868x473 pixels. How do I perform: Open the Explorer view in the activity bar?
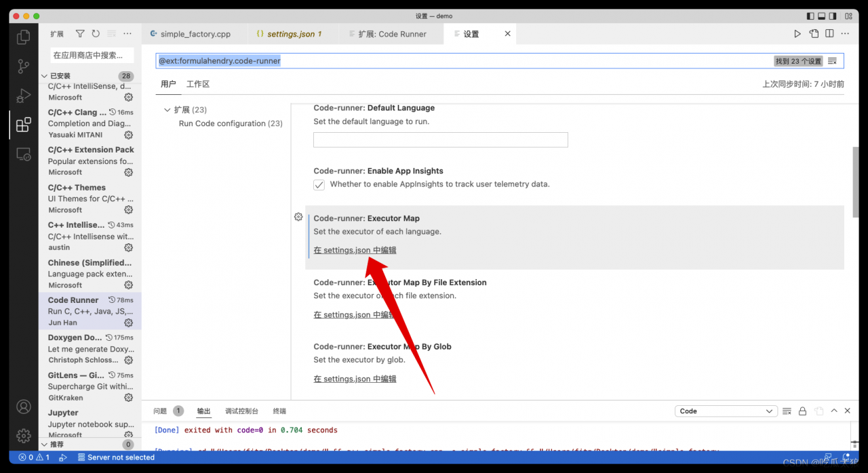pos(24,37)
